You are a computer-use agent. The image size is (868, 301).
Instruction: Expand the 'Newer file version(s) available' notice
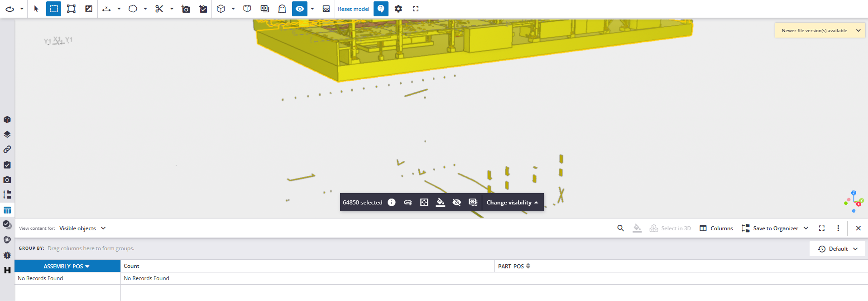pos(858,30)
